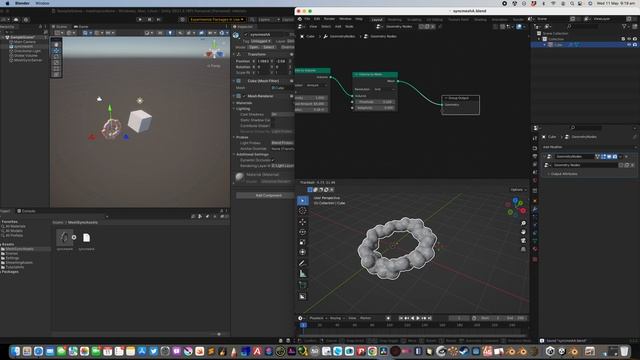Select Blender's Annotate tool
Screen dimensions: 640x360
click(302, 263)
